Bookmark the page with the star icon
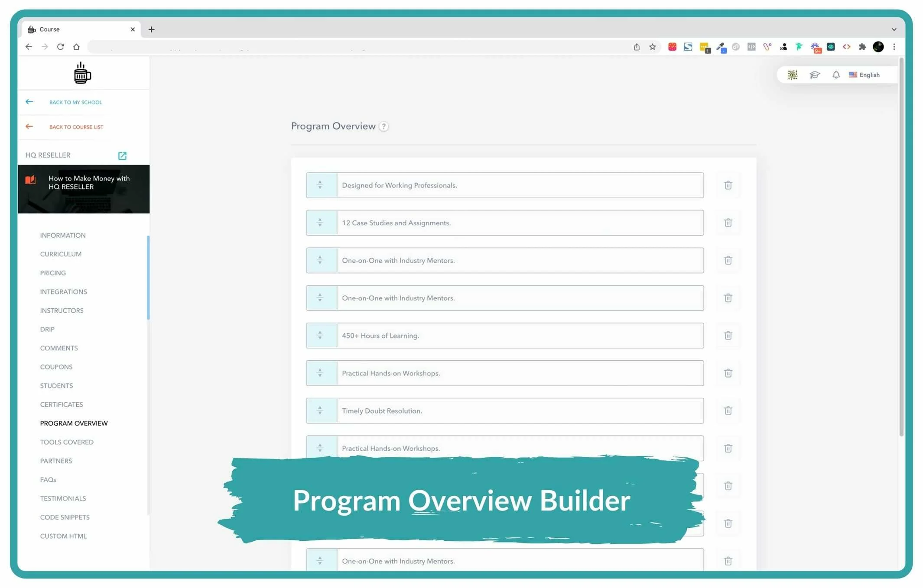This screenshot has height=588, width=923. (652, 47)
